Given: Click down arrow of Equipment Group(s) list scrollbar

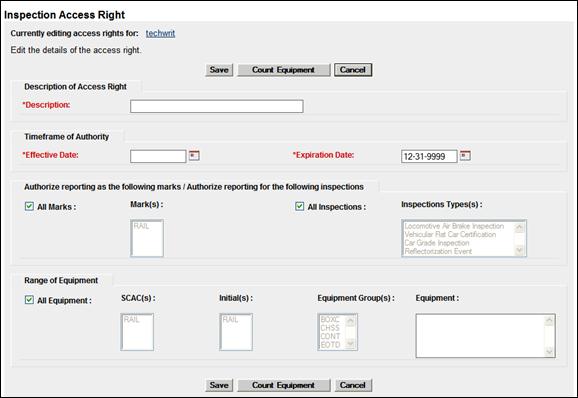Looking at the screenshot, I should coord(351,344).
